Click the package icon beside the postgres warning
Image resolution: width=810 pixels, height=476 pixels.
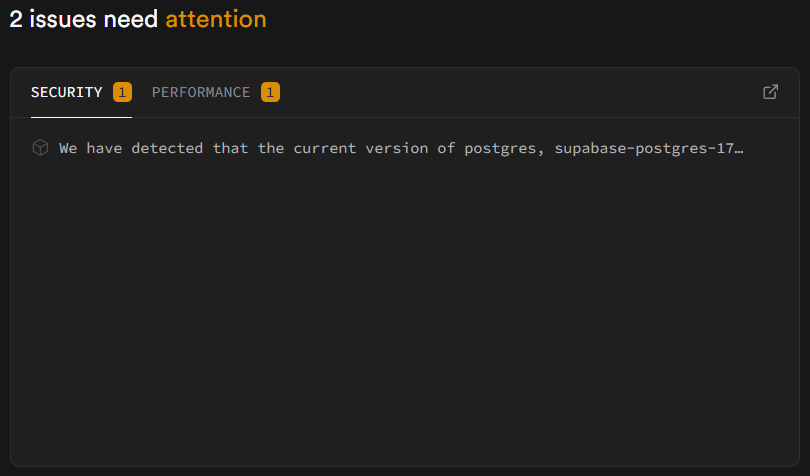pos(40,148)
